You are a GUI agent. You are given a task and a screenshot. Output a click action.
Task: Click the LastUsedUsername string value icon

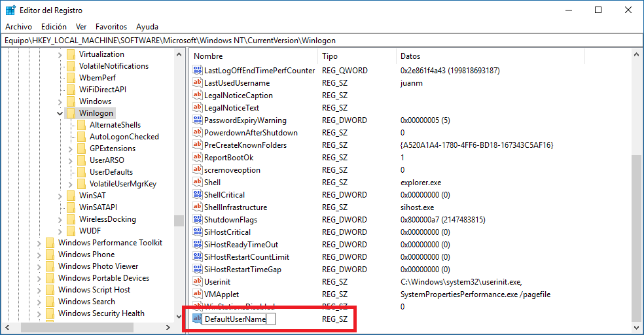[x=198, y=82]
